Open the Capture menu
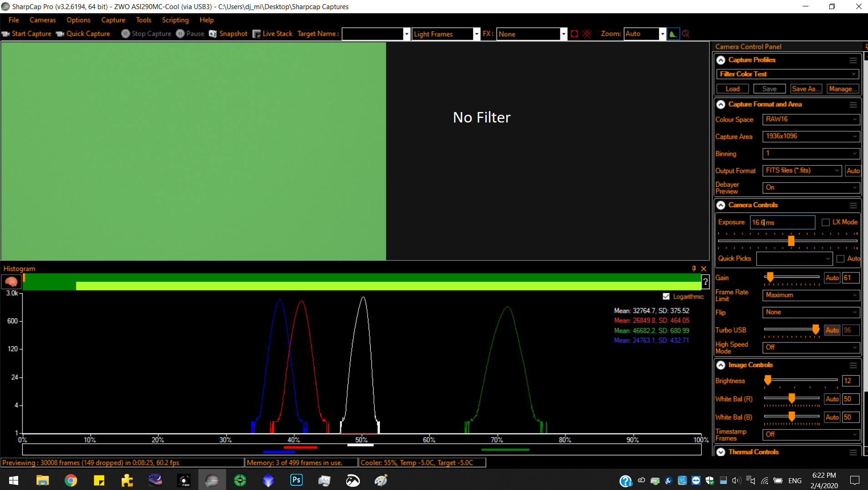This screenshot has width=868, height=490. pos(113,20)
